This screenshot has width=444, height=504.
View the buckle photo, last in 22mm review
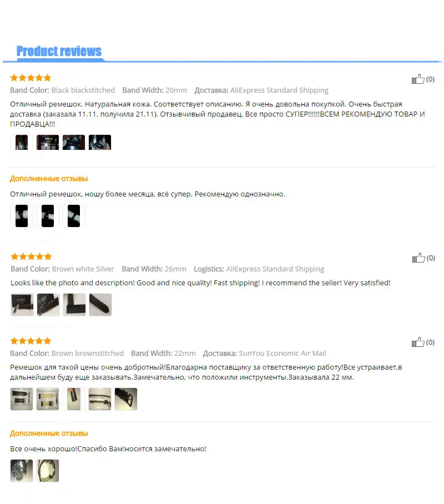coord(126,399)
